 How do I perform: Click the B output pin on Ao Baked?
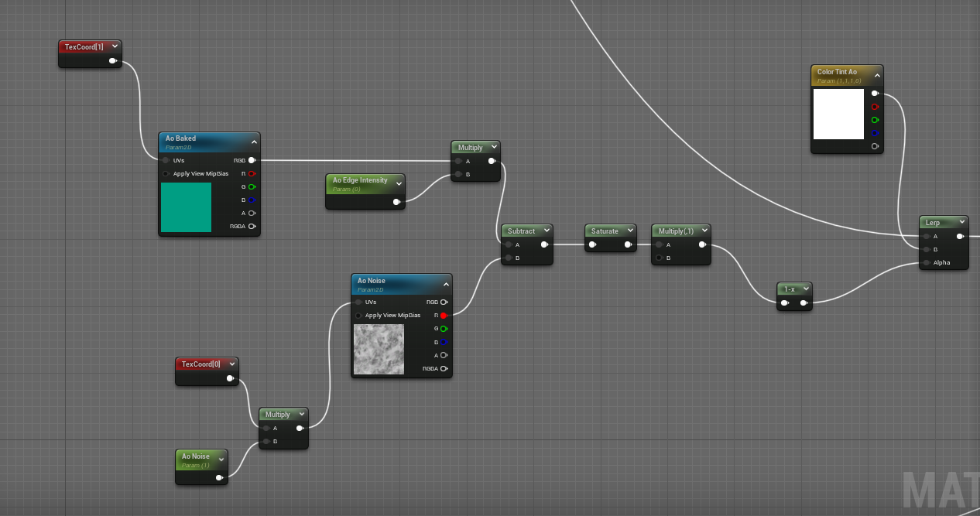pyautogui.click(x=252, y=200)
